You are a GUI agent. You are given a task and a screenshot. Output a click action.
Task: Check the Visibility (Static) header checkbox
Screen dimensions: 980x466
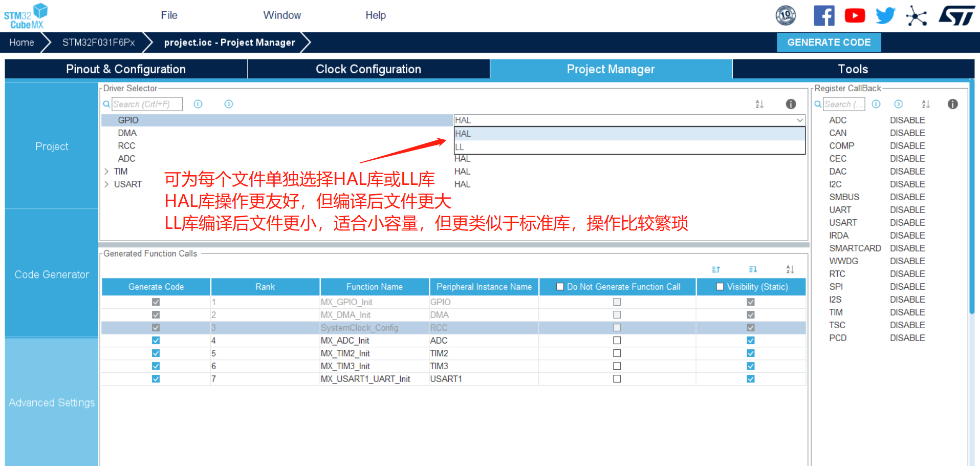720,287
